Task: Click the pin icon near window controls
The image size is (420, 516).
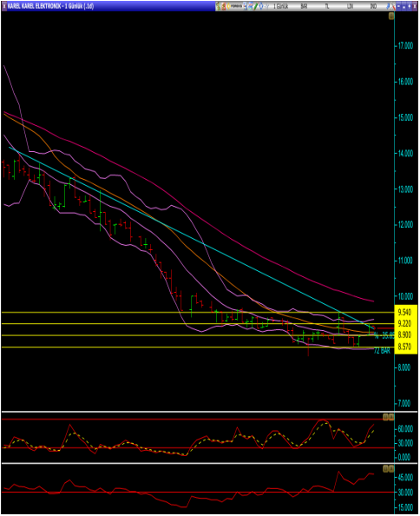Action: 388,6
